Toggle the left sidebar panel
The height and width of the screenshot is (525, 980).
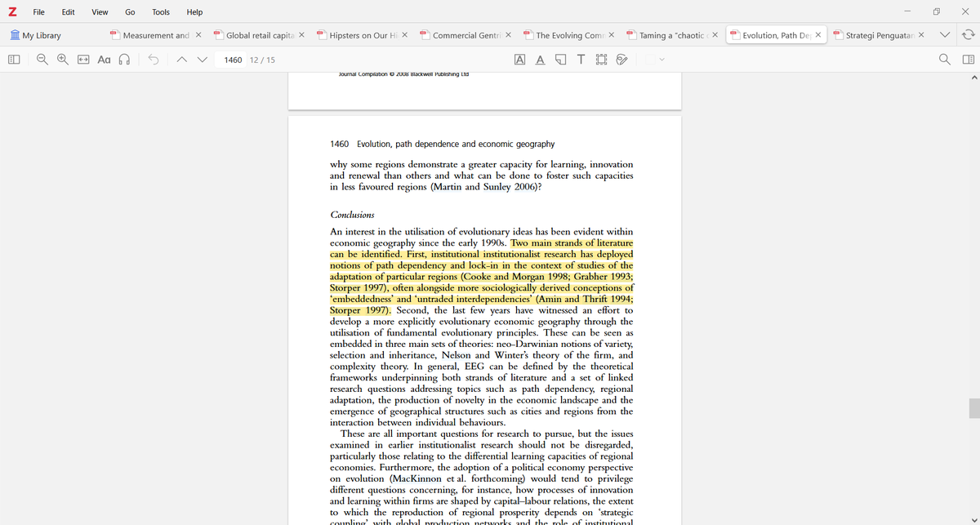click(14, 60)
